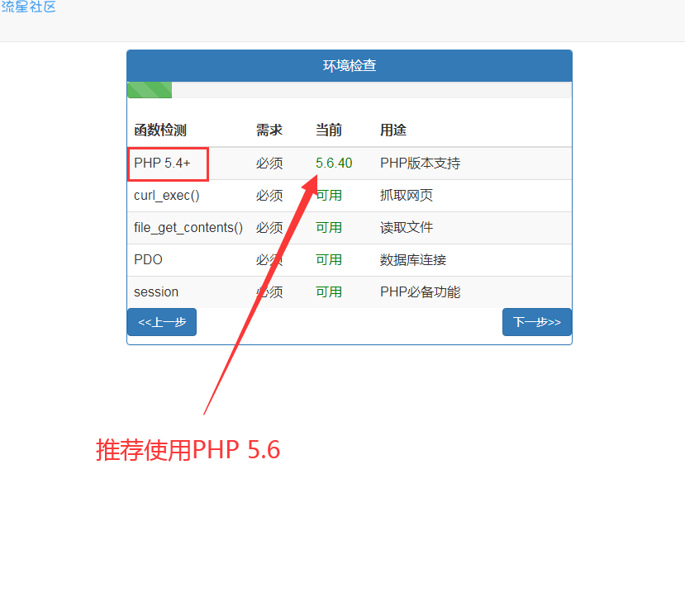Click the 下一步>> next step button
The width and height of the screenshot is (685, 616).
[536, 322]
